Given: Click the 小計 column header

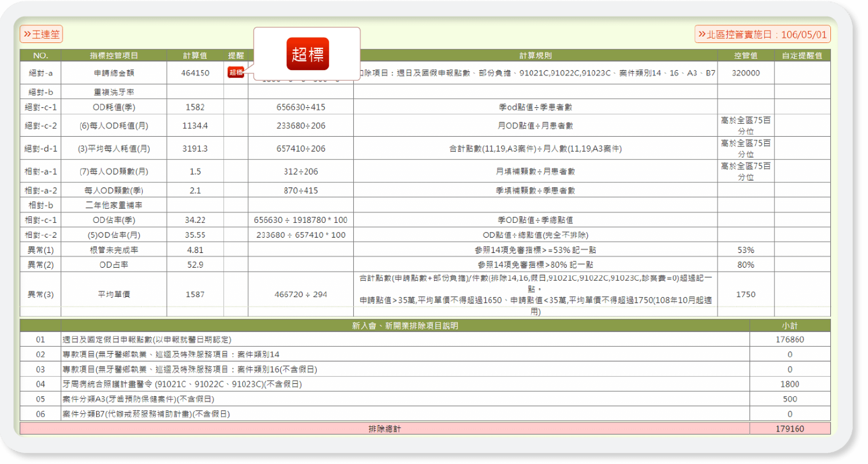Looking at the screenshot, I should coord(790,326).
